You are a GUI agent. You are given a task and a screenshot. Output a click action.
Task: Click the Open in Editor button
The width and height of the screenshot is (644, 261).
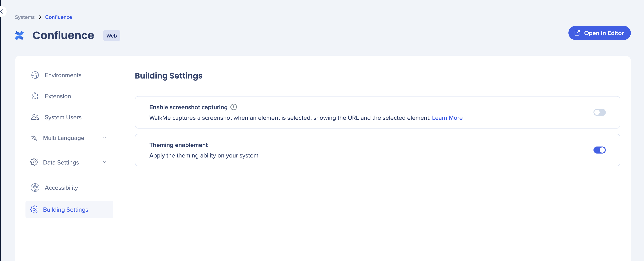tap(599, 33)
